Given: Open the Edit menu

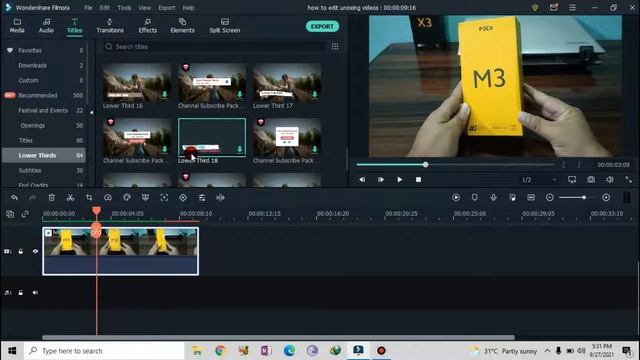Looking at the screenshot, I should click(x=104, y=8).
